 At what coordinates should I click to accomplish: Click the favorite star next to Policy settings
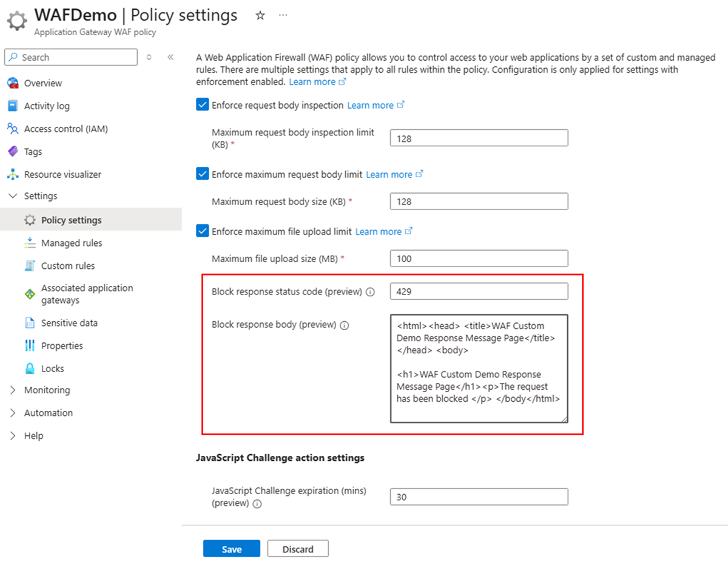(x=260, y=16)
